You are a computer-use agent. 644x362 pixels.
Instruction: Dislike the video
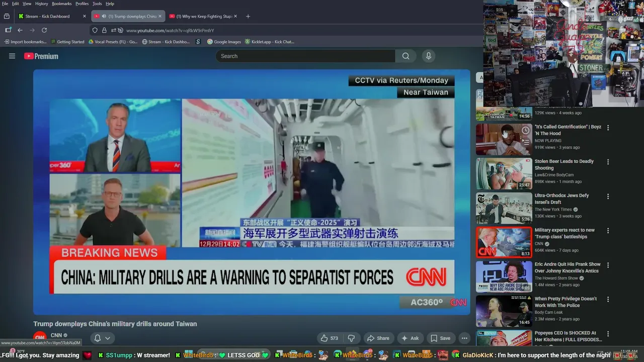pos(352,338)
